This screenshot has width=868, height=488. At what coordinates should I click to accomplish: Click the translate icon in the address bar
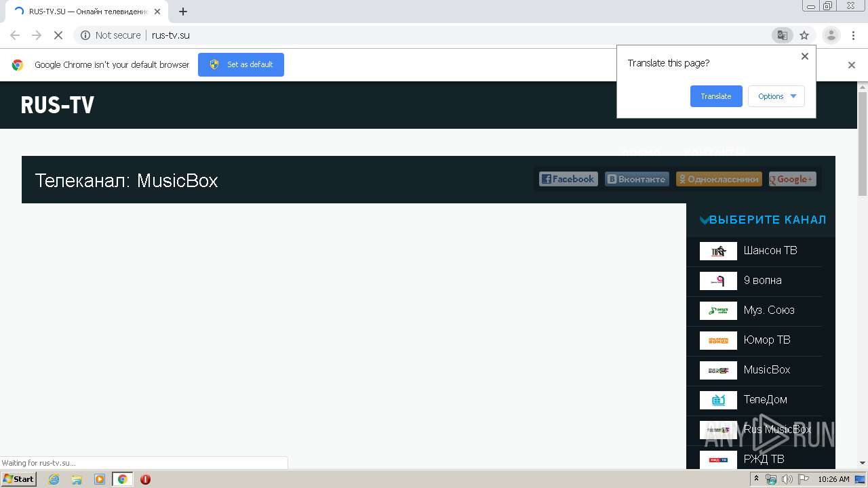tap(782, 35)
